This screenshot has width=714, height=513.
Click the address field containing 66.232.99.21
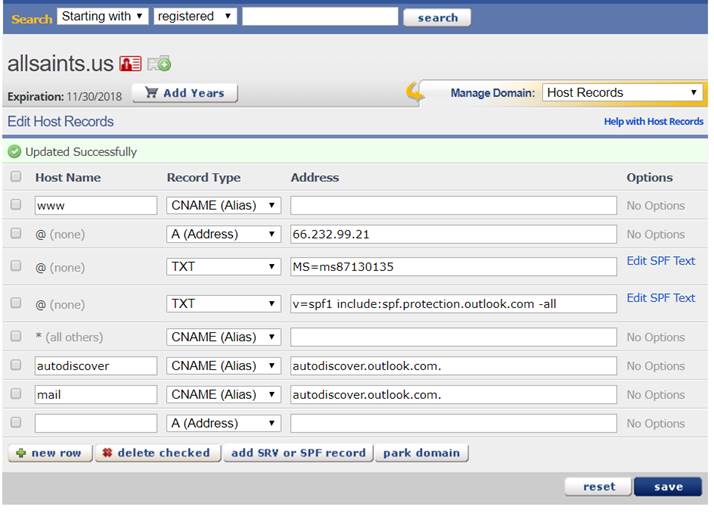point(453,235)
